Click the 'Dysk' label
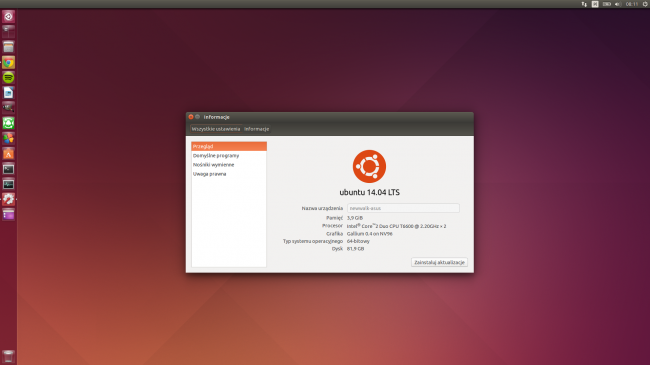 pyautogui.click(x=337, y=249)
